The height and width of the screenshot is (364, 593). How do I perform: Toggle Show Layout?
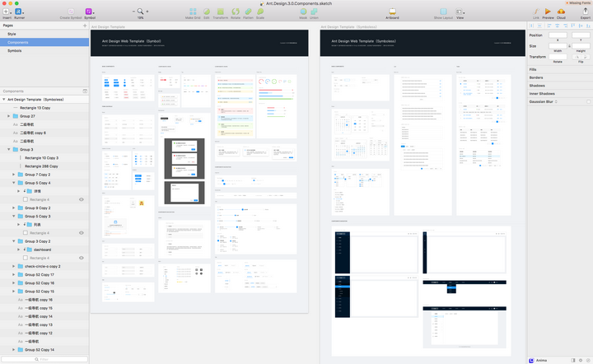(443, 12)
